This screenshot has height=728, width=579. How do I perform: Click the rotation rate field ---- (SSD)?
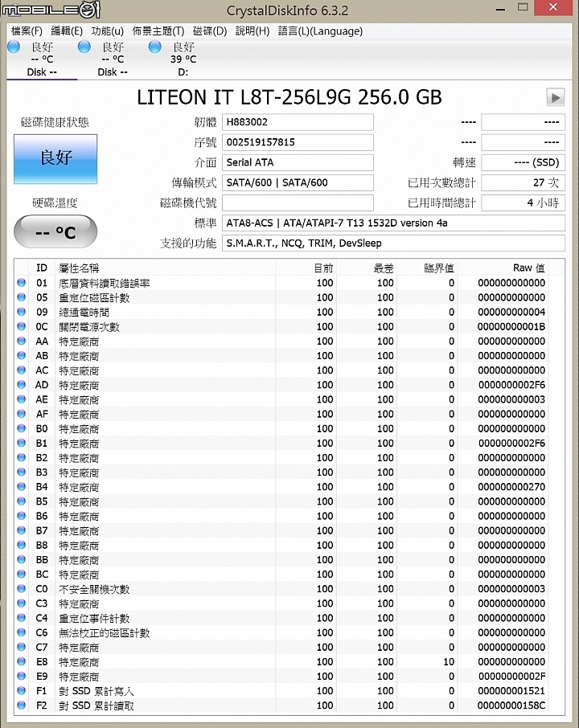click(x=524, y=162)
